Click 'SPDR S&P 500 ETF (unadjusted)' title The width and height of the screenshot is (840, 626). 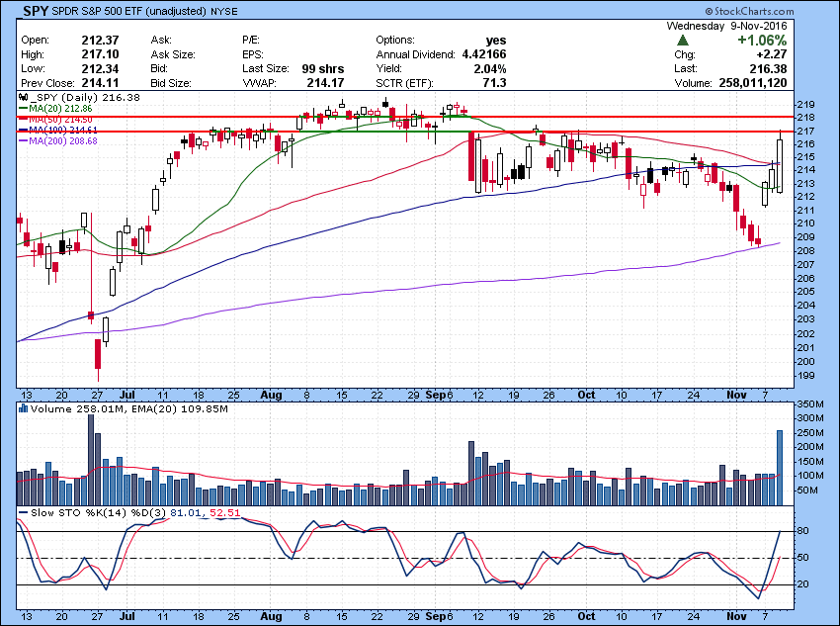(x=129, y=11)
